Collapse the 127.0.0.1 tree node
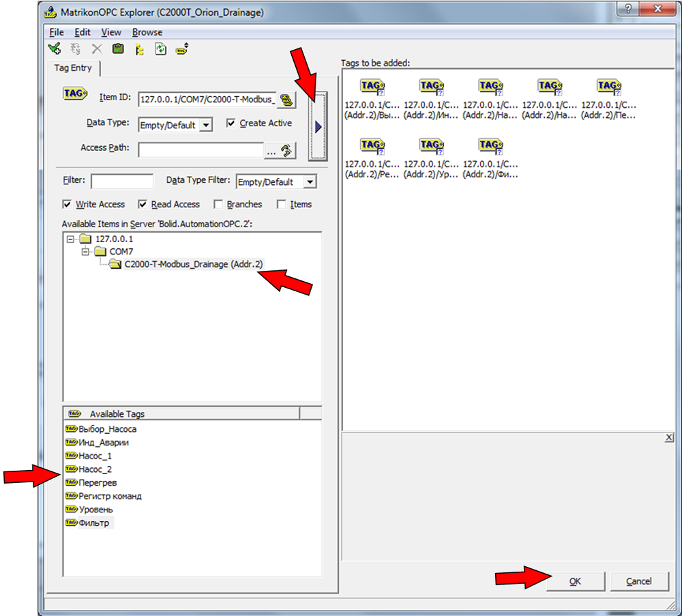Viewport: 682px width, 616px height. point(70,239)
